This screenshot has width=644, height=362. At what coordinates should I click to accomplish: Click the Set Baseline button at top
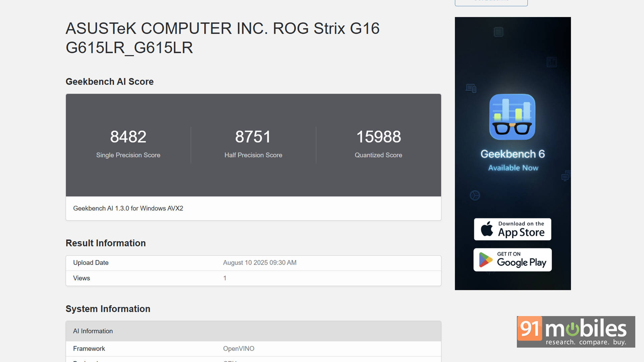coord(491,2)
